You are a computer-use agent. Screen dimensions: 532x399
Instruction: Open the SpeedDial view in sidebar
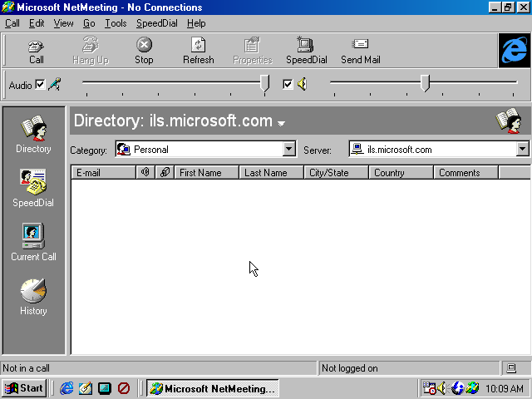pos(33,188)
